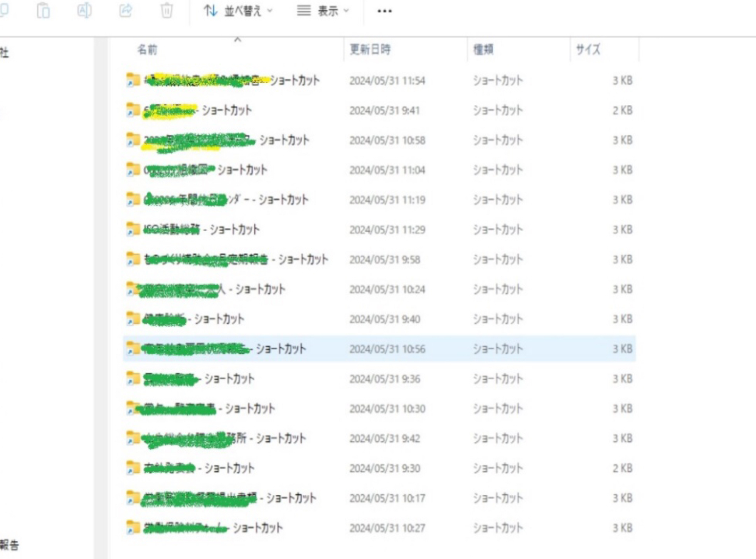Open the 表示 view dropdown
756x559 pixels.
tap(323, 11)
